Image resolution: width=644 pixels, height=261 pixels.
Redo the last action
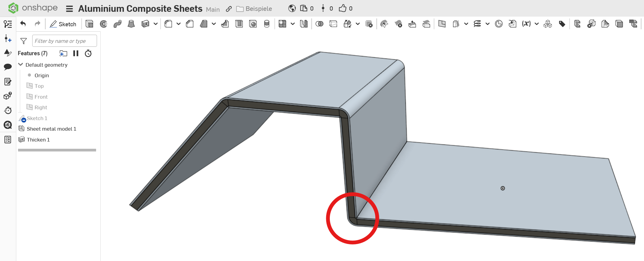(x=37, y=24)
